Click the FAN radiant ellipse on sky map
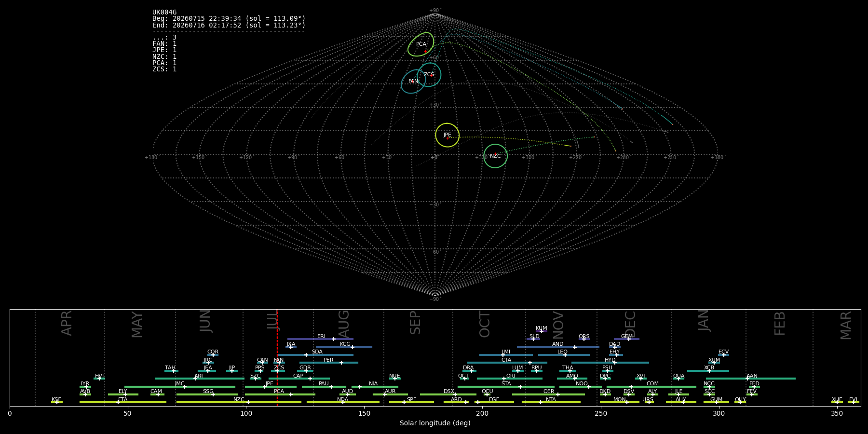The height and width of the screenshot is (434, 868). pyautogui.click(x=413, y=81)
